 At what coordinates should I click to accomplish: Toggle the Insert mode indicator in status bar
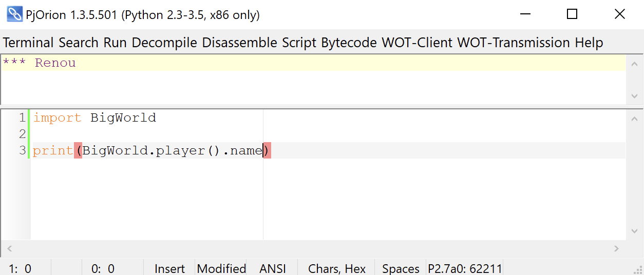pos(169,268)
